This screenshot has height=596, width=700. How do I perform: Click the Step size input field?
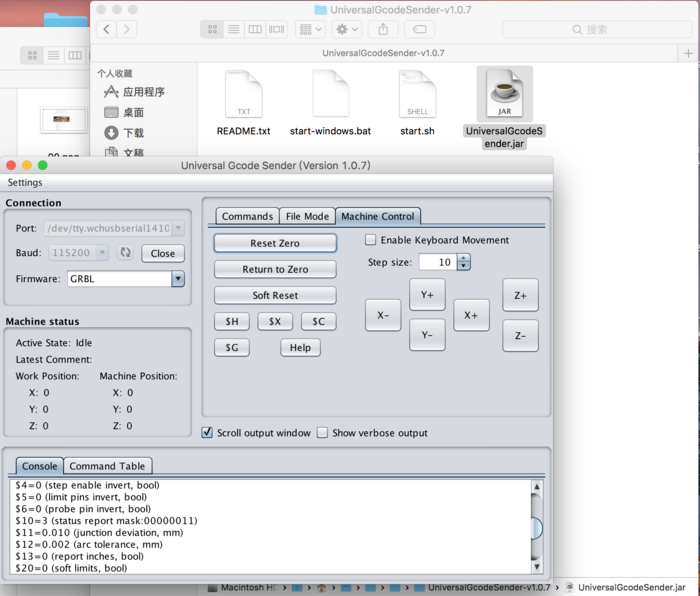(x=438, y=262)
